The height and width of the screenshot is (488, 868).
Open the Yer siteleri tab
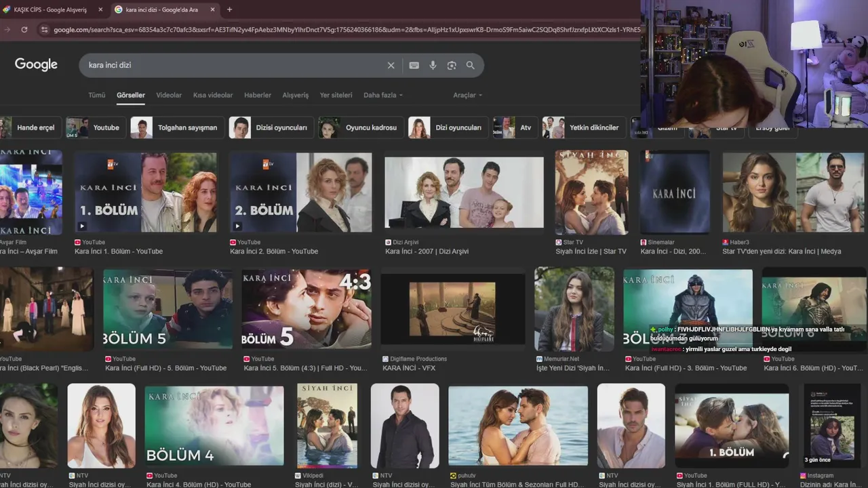336,96
